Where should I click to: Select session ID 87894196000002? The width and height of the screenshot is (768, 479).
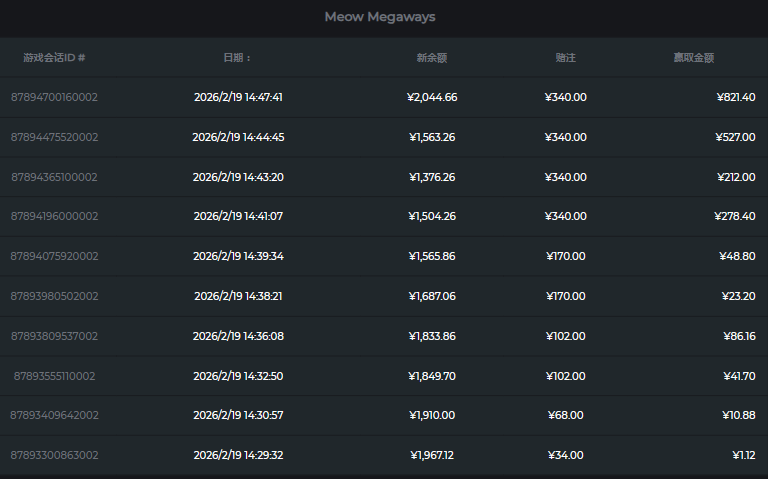[x=54, y=216]
